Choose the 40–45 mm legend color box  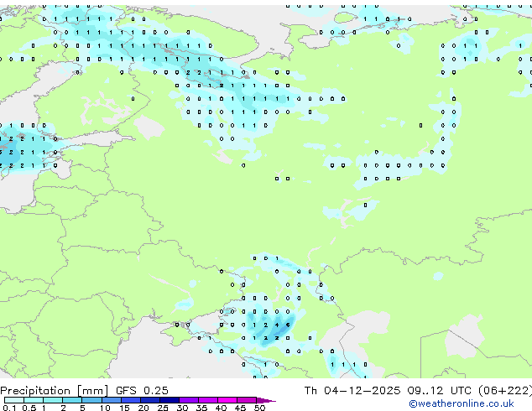[227, 400]
